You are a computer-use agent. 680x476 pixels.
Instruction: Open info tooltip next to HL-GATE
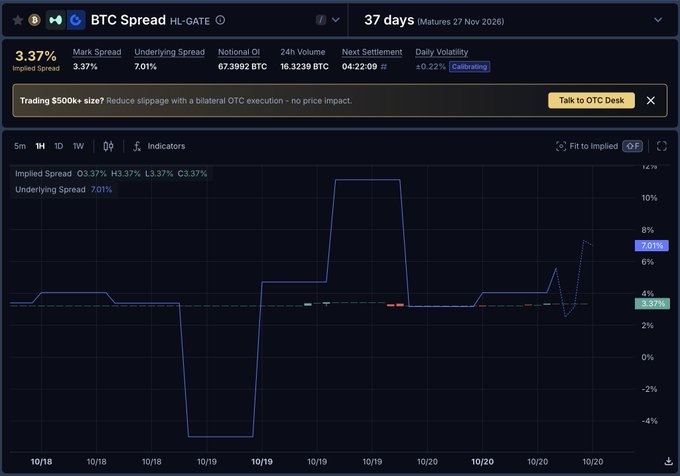pos(220,20)
